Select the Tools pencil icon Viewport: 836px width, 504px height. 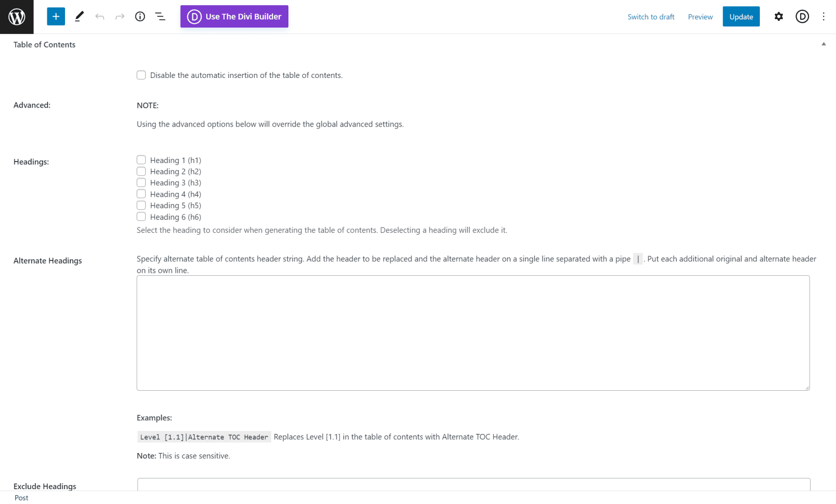click(79, 16)
